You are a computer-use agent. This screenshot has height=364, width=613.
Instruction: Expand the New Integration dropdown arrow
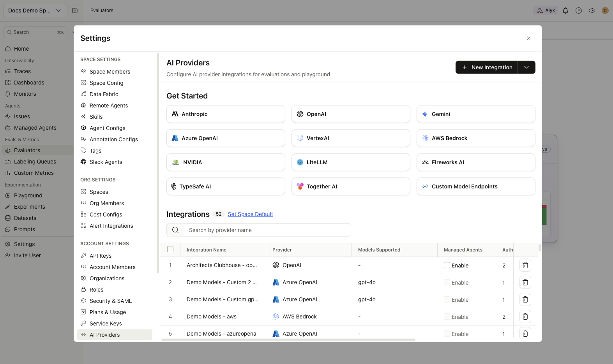pos(526,67)
